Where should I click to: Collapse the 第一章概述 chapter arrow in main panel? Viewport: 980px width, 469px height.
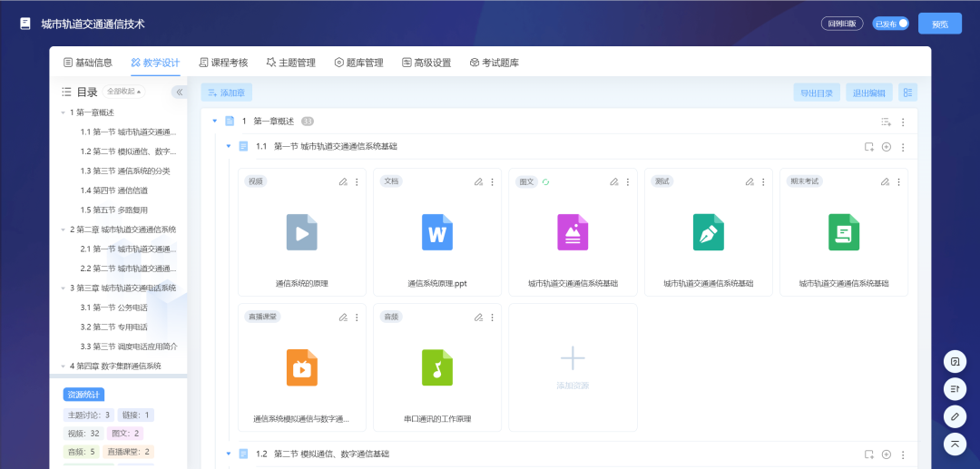[x=215, y=122]
